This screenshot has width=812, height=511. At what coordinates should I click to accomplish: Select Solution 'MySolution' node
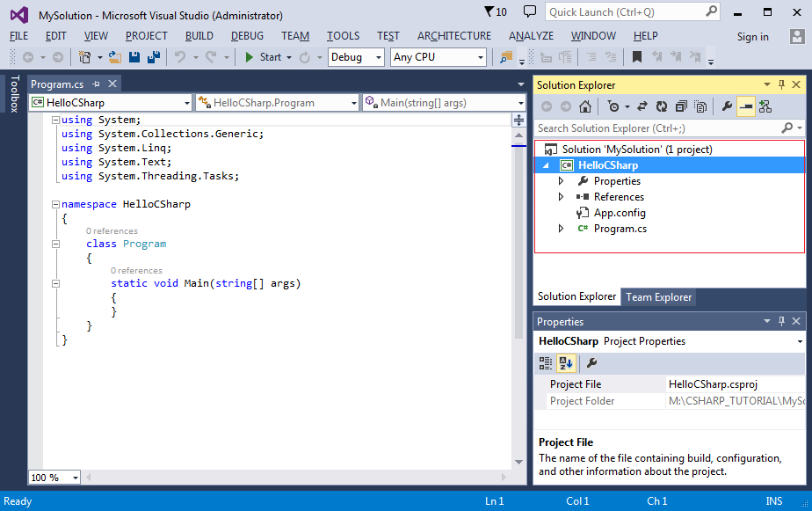pos(636,150)
